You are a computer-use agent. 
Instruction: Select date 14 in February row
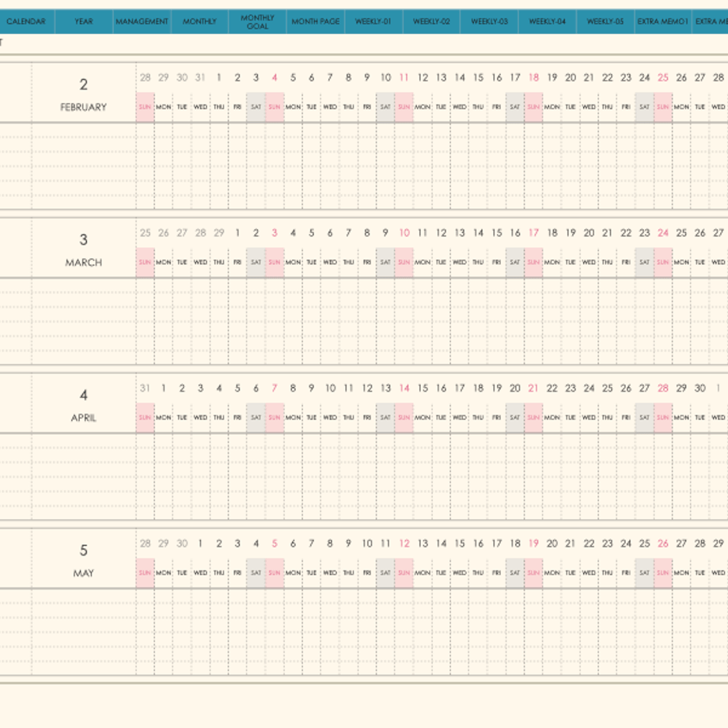pos(460,78)
